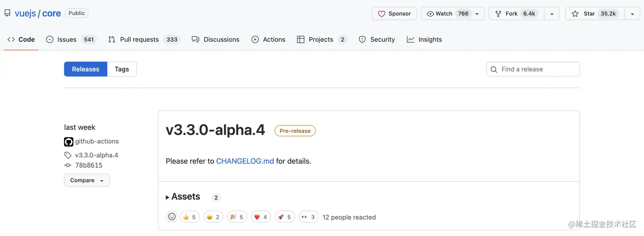View the Insights tab
This screenshot has width=644, height=236.
tap(424, 39)
